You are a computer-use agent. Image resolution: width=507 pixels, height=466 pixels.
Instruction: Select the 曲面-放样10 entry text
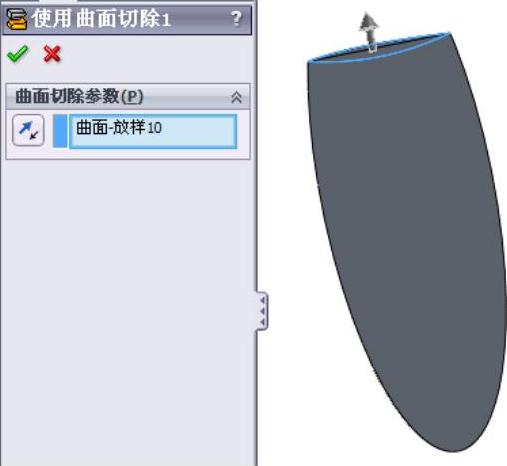pyautogui.click(x=119, y=128)
